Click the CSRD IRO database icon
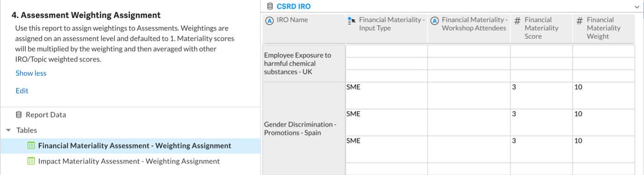Screen dimensions: 644x175 (270, 7)
